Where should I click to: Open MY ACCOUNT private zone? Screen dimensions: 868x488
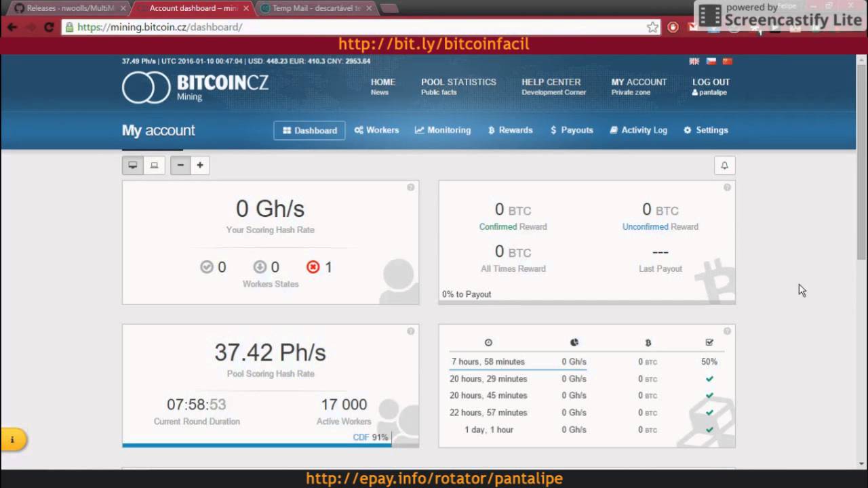639,86
